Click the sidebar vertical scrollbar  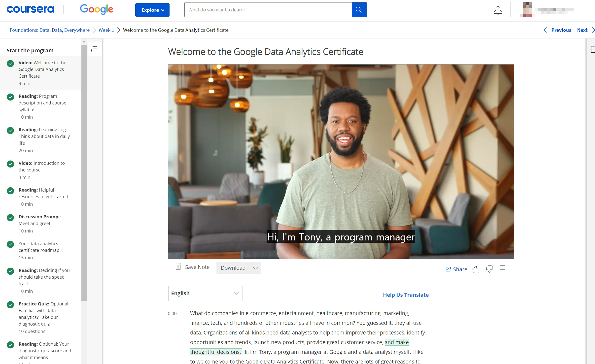point(84,171)
